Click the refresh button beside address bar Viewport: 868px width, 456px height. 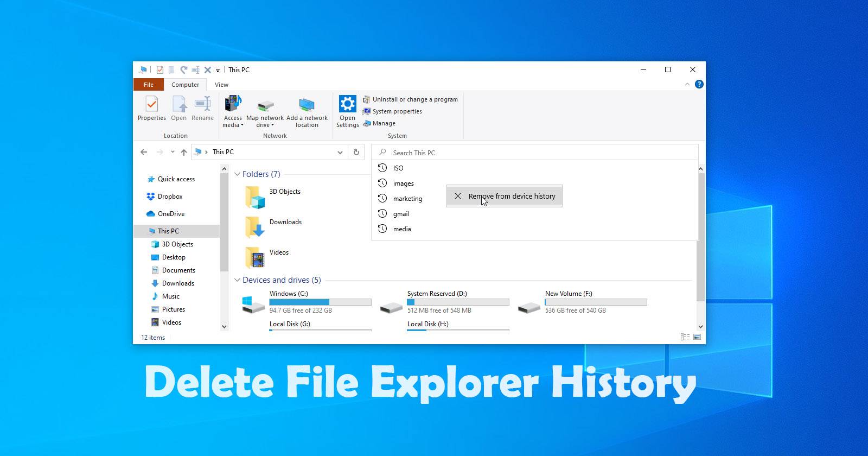click(356, 153)
